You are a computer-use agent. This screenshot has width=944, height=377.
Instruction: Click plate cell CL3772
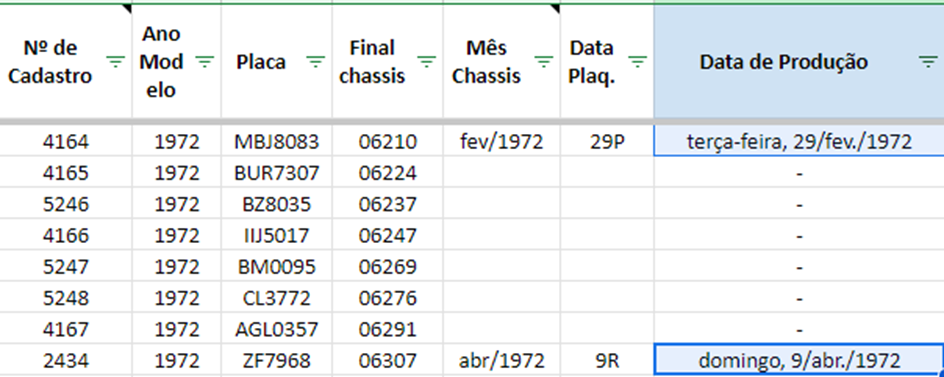tap(276, 298)
